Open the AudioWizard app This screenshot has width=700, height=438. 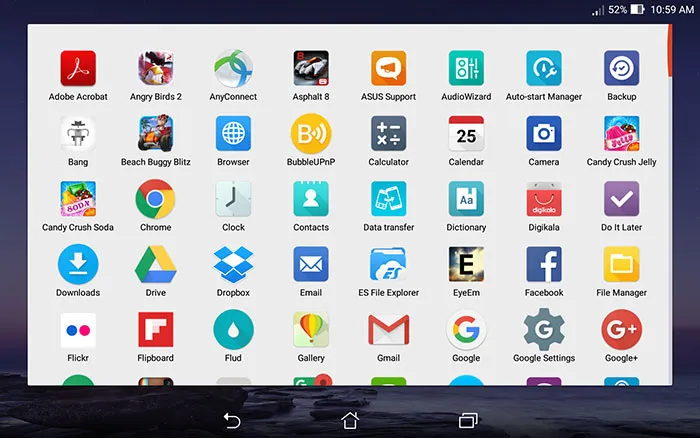point(466,69)
